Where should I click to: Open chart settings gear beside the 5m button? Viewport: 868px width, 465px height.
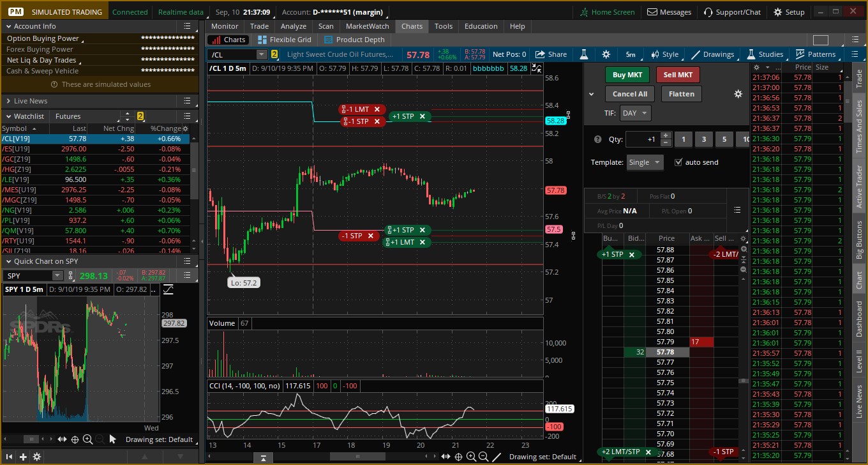tap(606, 54)
